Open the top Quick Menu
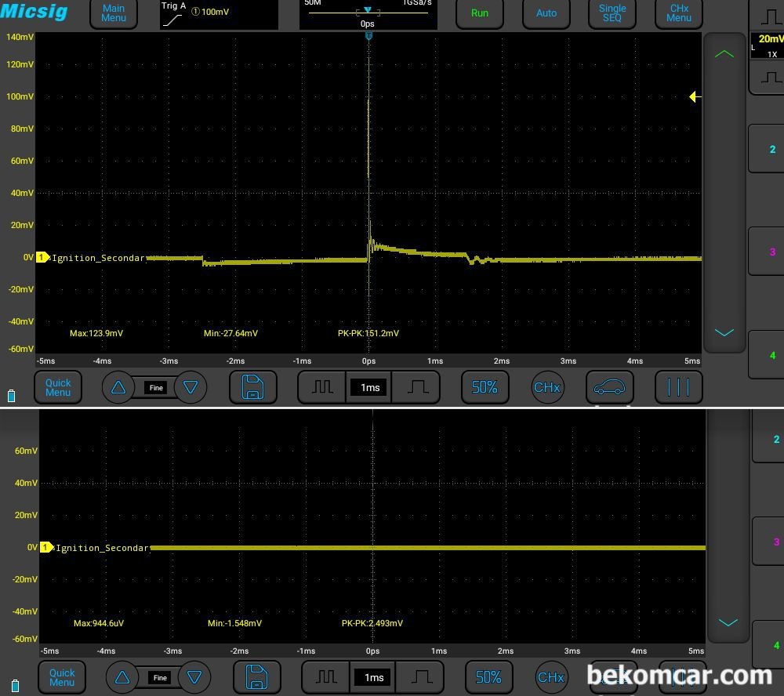 pyautogui.click(x=58, y=387)
